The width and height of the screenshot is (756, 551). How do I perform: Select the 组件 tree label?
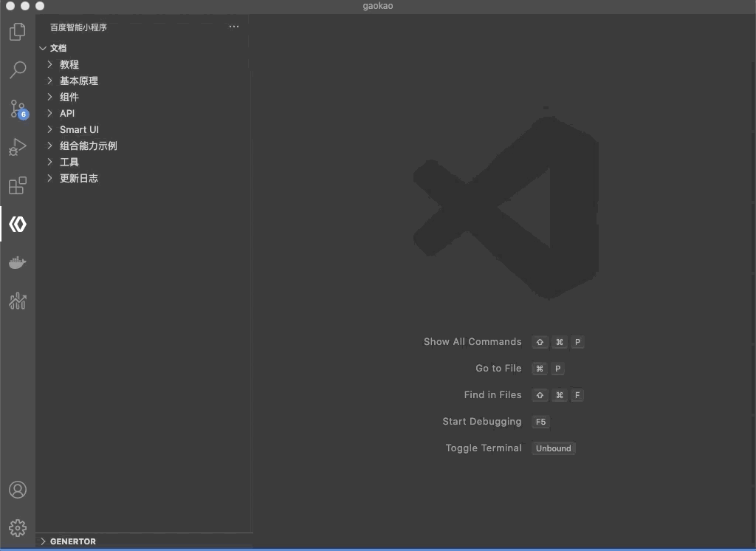(x=69, y=97)
